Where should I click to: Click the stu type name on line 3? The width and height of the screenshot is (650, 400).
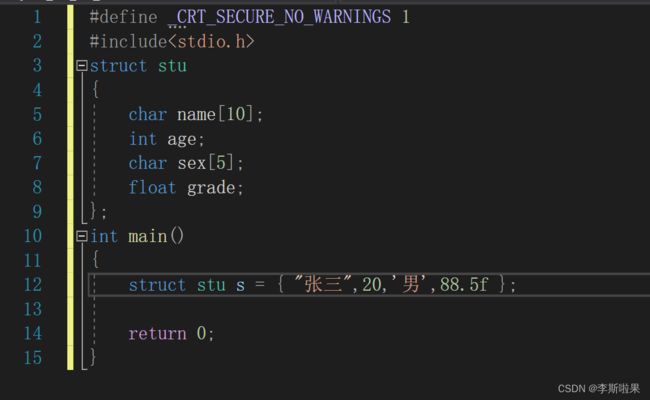pos(172,66)
